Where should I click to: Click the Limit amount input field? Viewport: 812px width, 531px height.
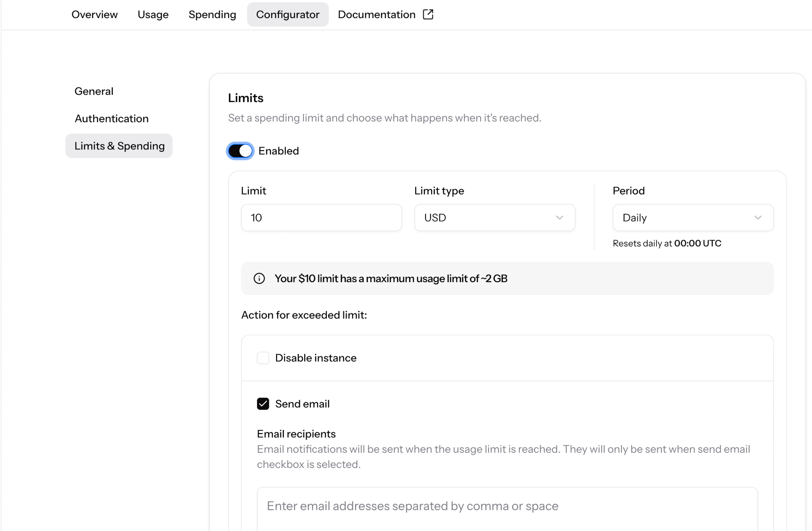pos(321,217)
